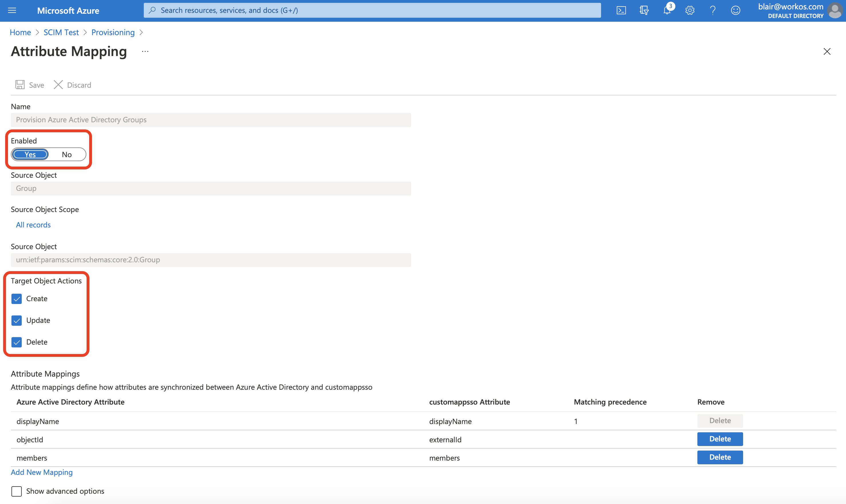Click the Microsoft Azure logo text

(68, 11)
